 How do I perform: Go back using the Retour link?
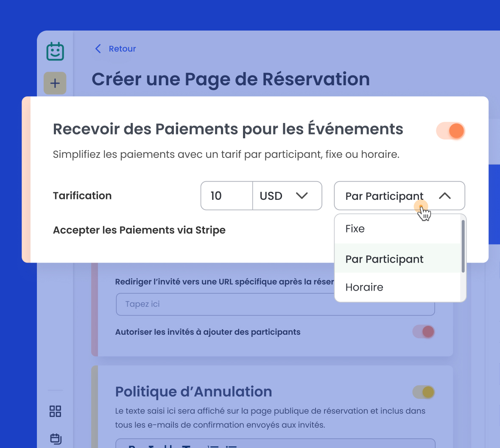[x=122, y=49]
